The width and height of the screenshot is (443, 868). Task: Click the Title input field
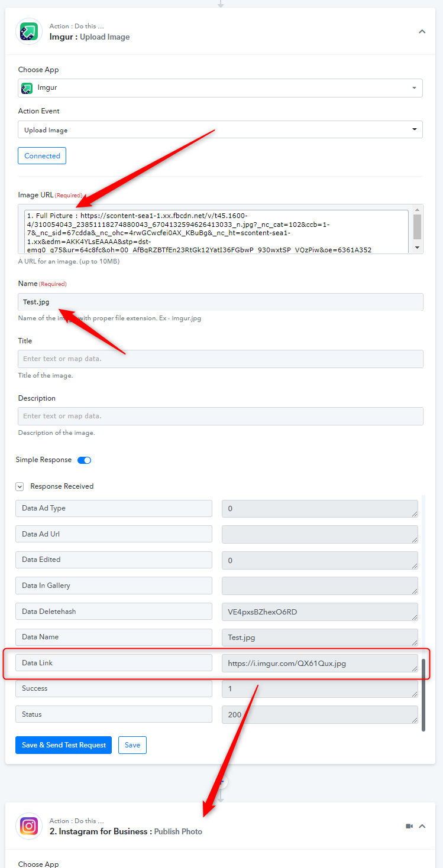click(x=220, y=359)
